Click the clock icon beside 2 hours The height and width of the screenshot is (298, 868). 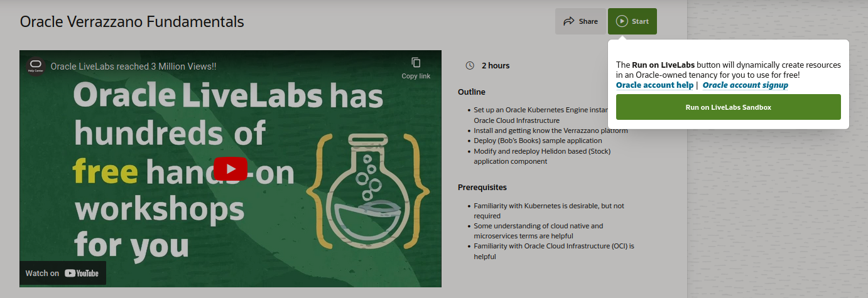[470, 65]
